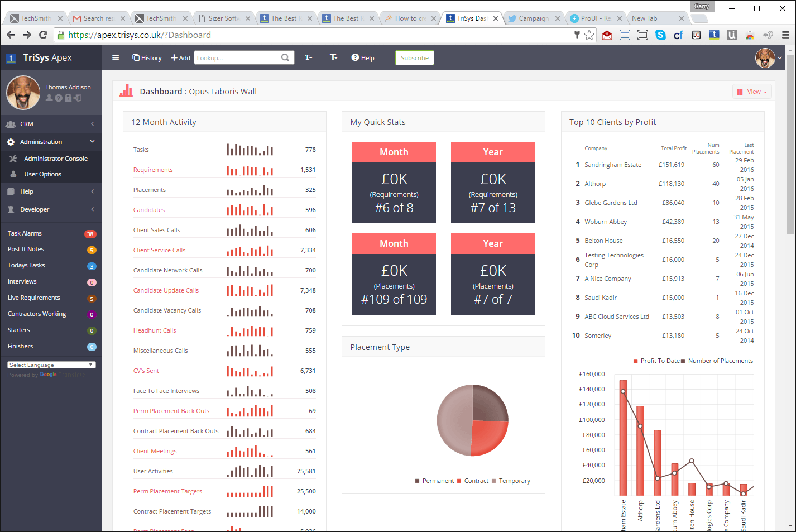Viewport: 796px width, 532px height.
Task: Click the red envelope extension icon
Action: (x=607, y=35)
